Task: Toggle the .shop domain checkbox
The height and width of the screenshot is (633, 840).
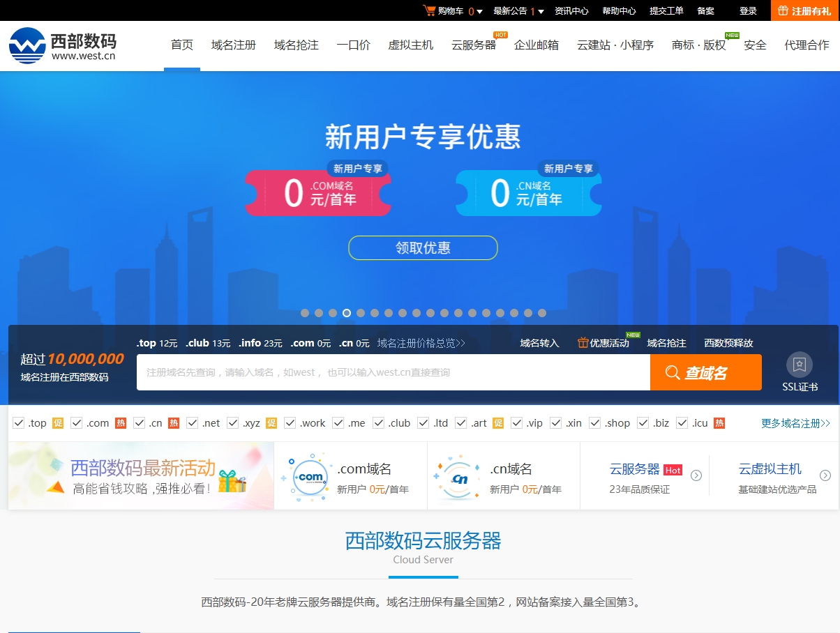Action: point(595,422)
